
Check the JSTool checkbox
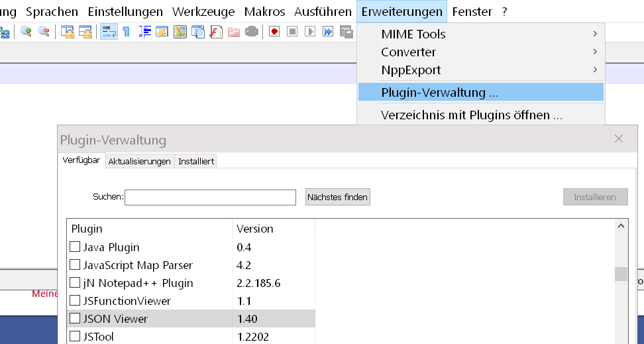(x=75, y=336)
